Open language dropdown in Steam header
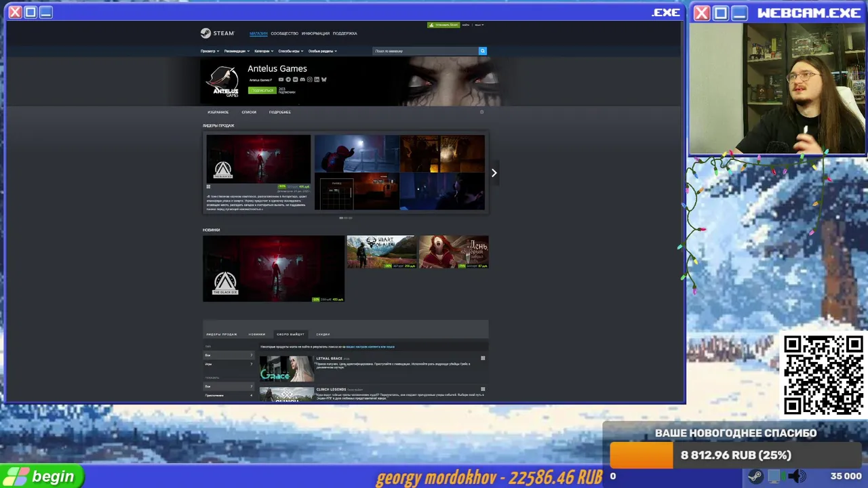 coord(479,25)
